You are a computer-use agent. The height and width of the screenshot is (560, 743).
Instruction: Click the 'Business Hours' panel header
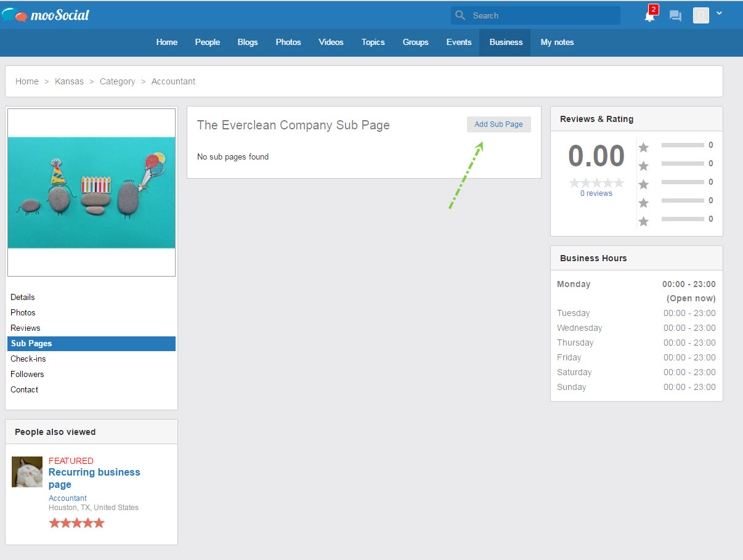pos(636,258)
